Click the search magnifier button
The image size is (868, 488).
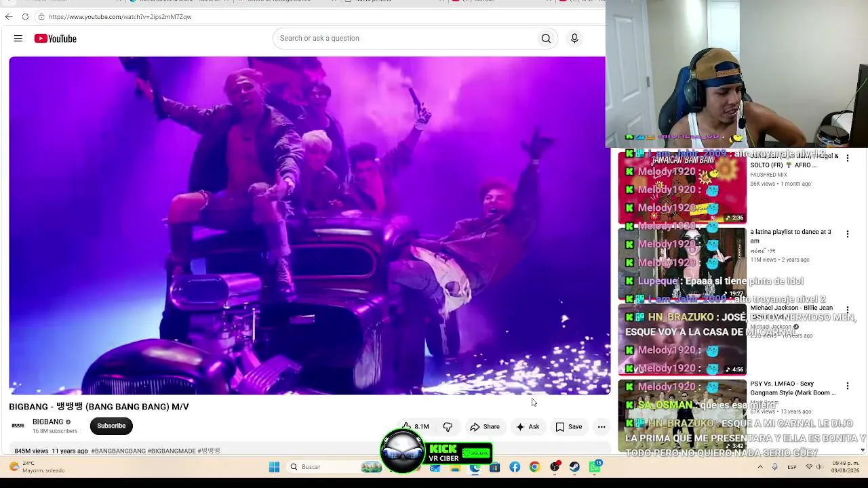(546, 39)
